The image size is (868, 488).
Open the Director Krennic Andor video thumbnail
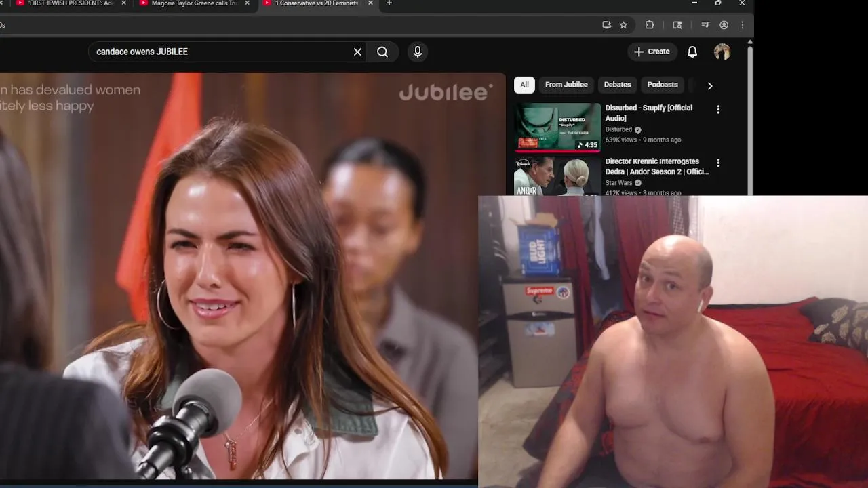point(557,176)
